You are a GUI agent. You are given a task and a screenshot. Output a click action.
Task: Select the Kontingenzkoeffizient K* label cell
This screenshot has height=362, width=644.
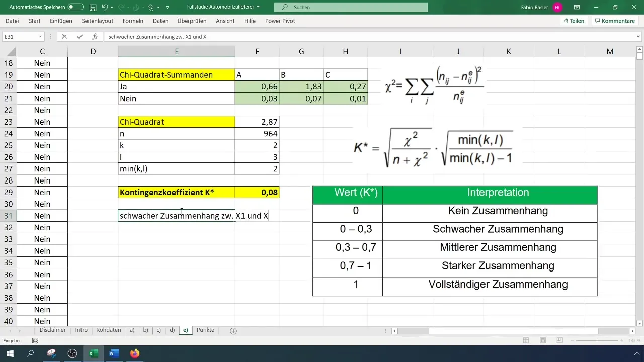pyautogui.click(x=177, y=192)
